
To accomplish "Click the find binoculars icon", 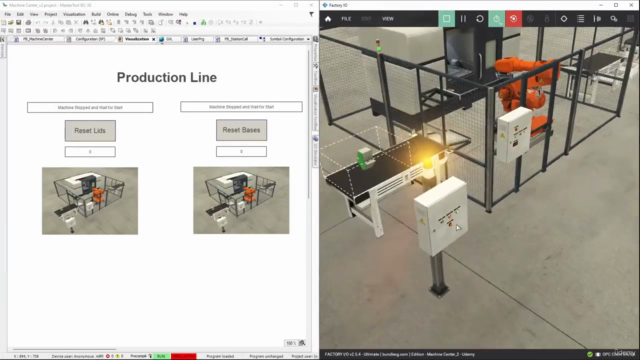I will 86,22.
